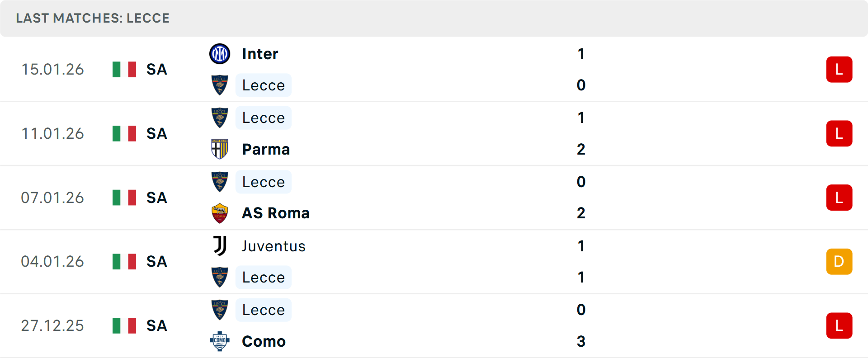Select highlighted Lecce label in Parma match
Image resolution: width=868 pixels, height=358 pixels.
264,118
